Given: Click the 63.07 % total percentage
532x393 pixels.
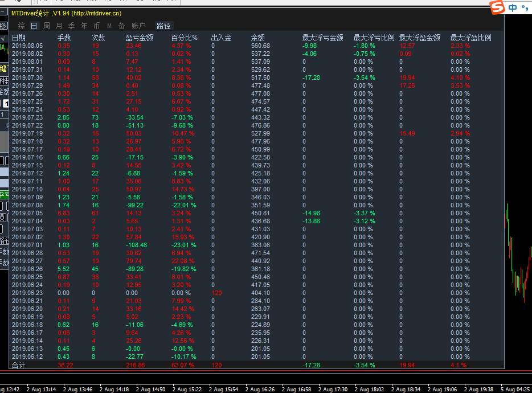Looking at the screenshot, I should click(183, 366).
